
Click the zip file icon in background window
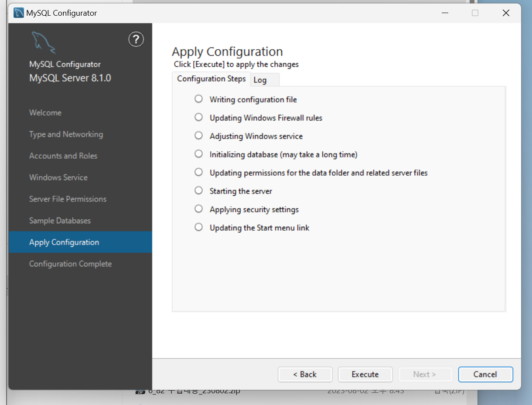(140, 392)
